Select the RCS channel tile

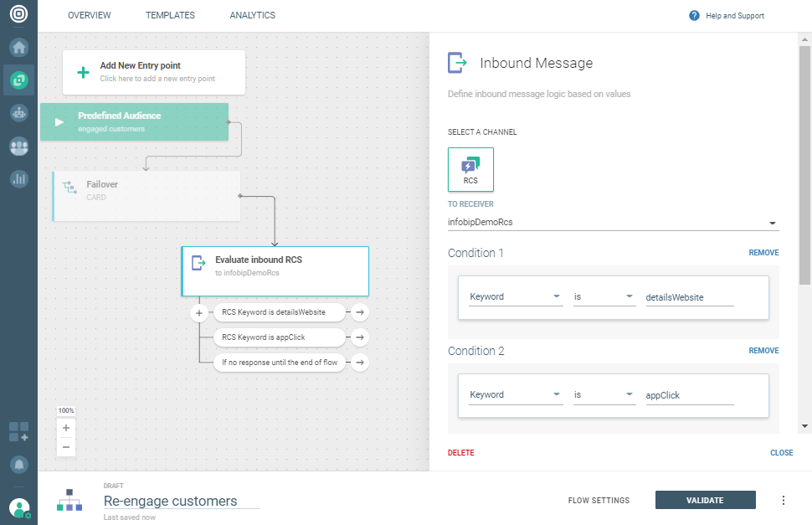[x=470, y=169]
